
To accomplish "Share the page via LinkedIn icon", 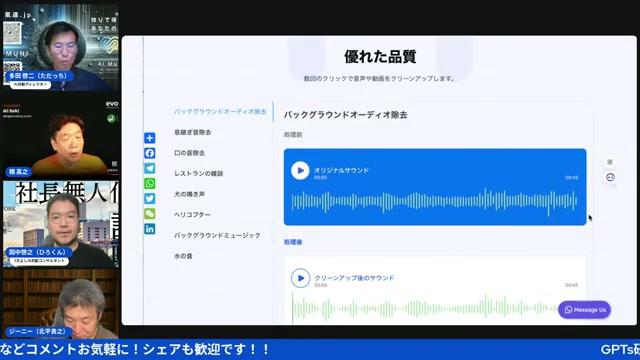I will 150,229.
